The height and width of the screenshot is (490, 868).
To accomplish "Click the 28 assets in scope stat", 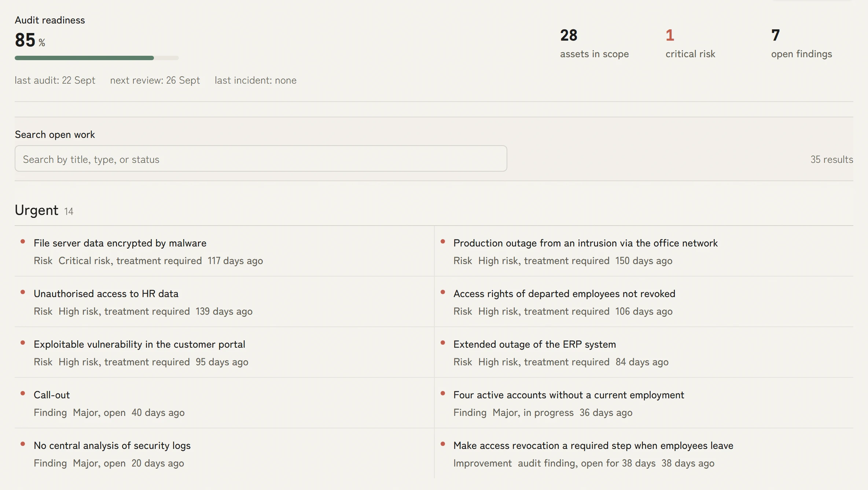I will [594, 43].
